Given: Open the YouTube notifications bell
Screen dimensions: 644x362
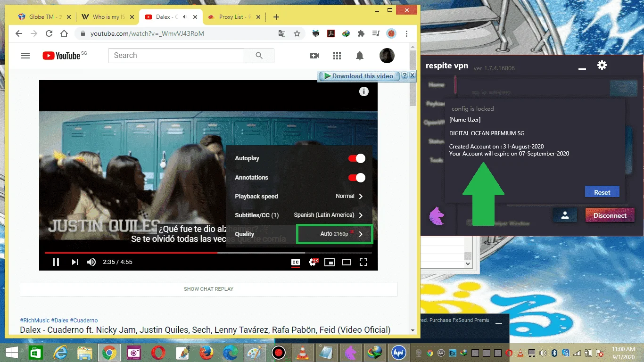Looking at the screenshot, I should (360, 56).
